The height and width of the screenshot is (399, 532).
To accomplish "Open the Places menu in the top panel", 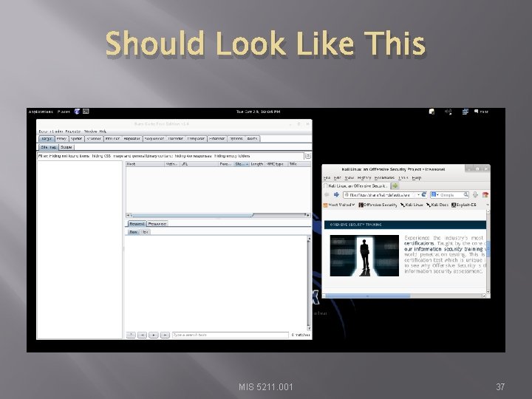I will pyautogui.click(x=64, y=112).
